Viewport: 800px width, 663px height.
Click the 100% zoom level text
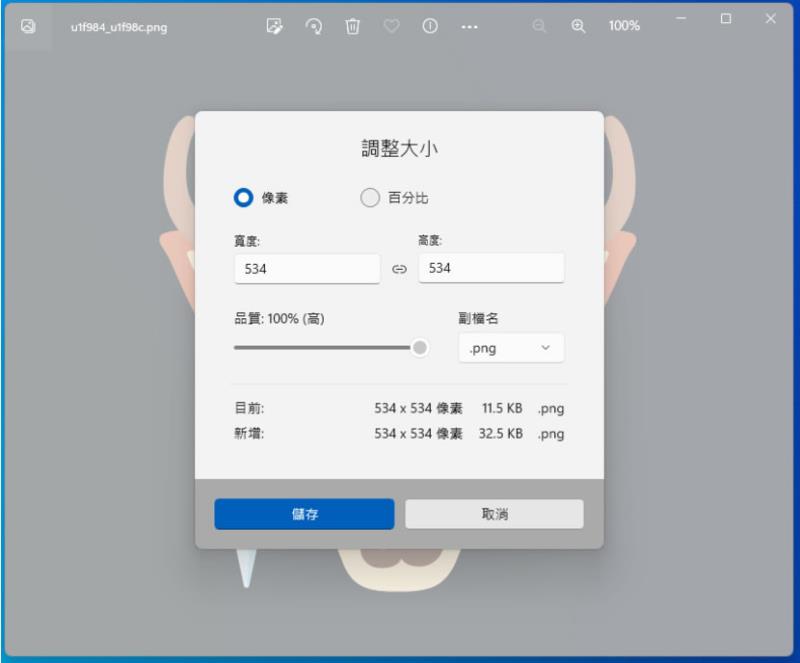coord(624,26)
